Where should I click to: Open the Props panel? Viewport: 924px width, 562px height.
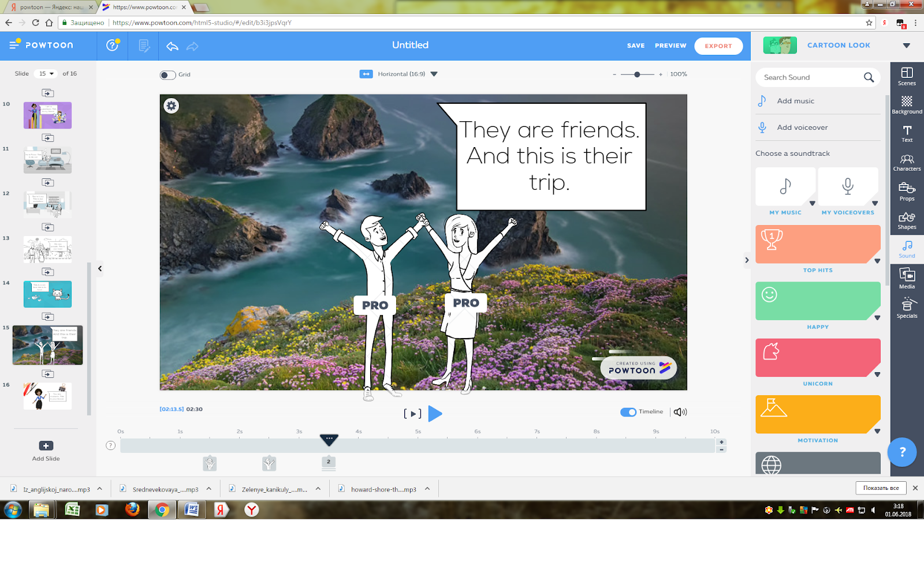tap(907, 192)
